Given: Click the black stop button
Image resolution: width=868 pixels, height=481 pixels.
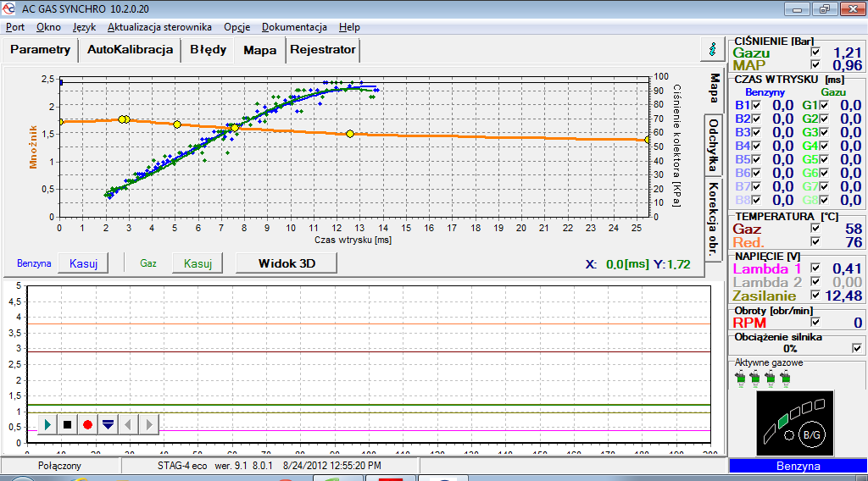Looking at the screenshot, I should pos(67,424).
